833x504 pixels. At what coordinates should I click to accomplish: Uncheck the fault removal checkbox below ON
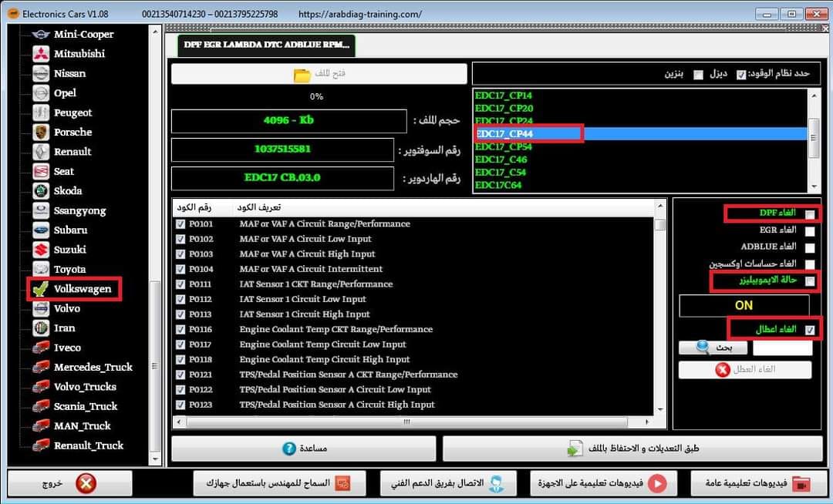pos(810,330)
